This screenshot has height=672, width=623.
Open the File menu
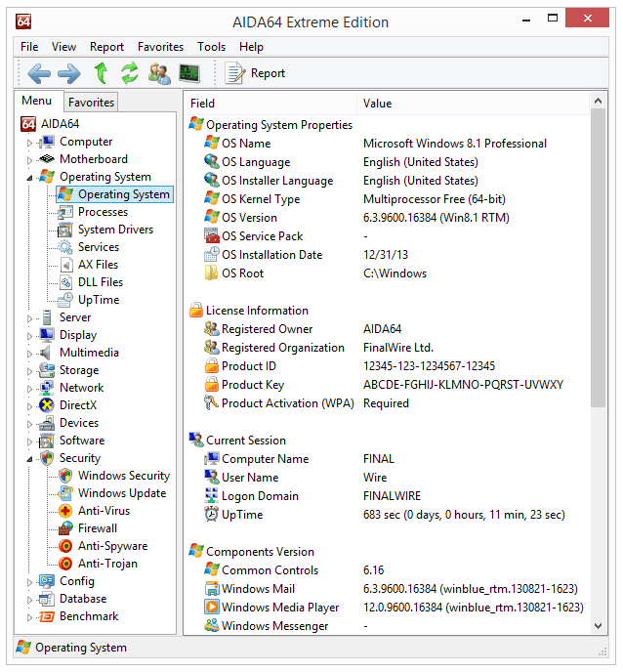coord(29,47)
